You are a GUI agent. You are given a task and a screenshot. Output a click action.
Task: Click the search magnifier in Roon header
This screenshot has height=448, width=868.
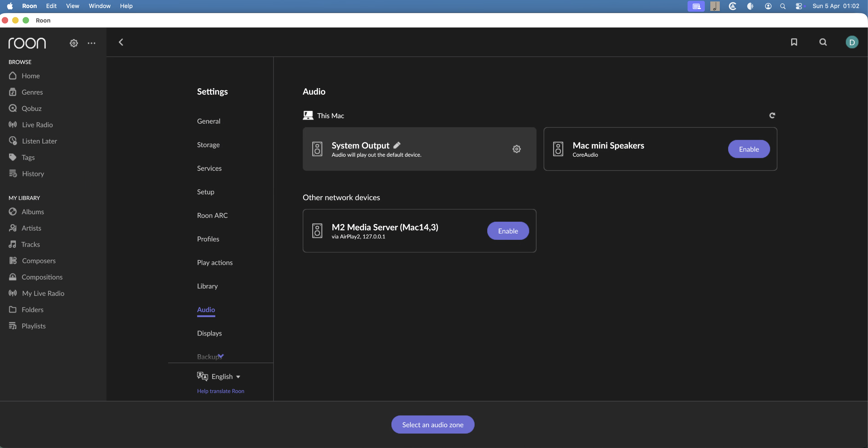point(823,42)
